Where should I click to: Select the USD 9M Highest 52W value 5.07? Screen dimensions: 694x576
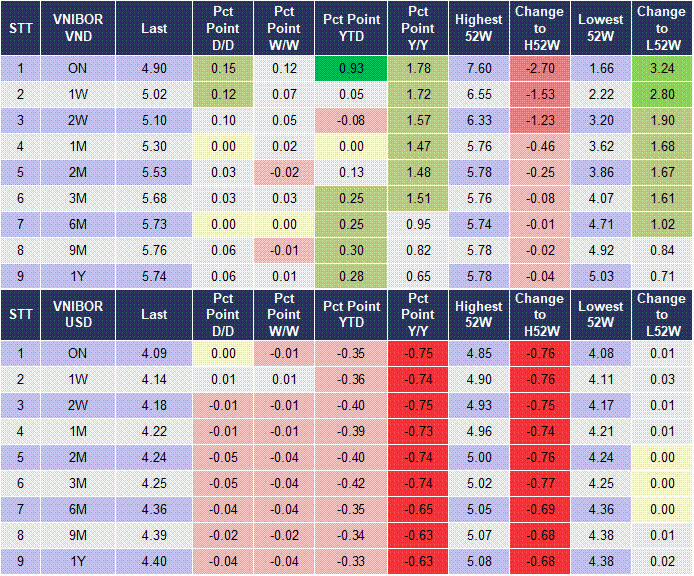pyautogui.click(x=478, y=535)
